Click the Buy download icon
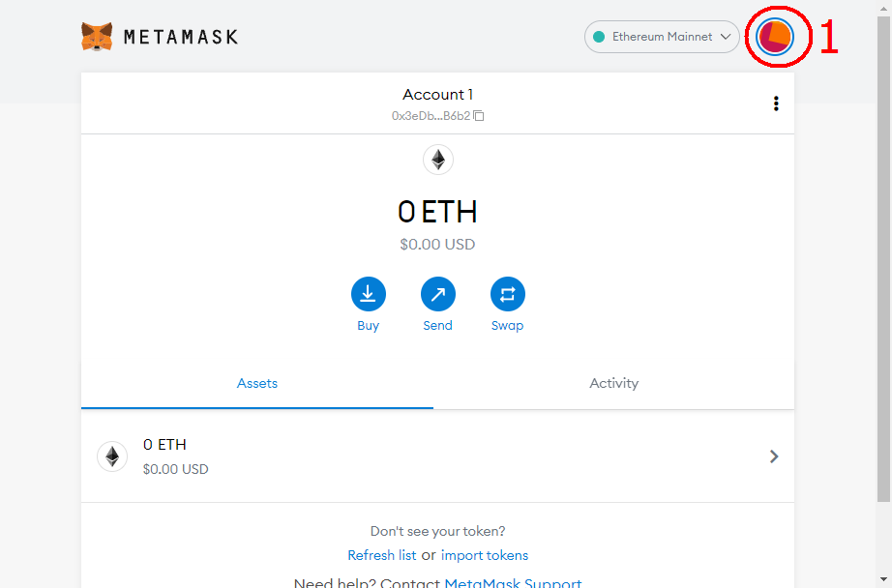 coord(368,294)
